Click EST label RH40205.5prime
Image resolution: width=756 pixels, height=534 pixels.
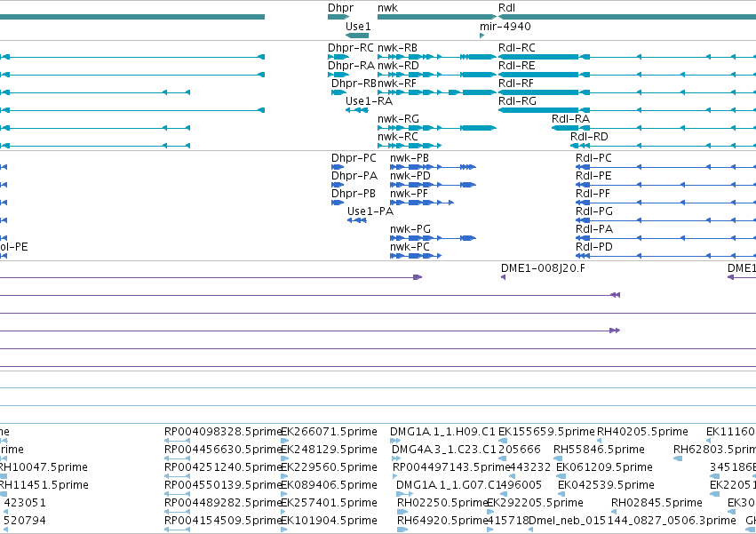[642, 432]
